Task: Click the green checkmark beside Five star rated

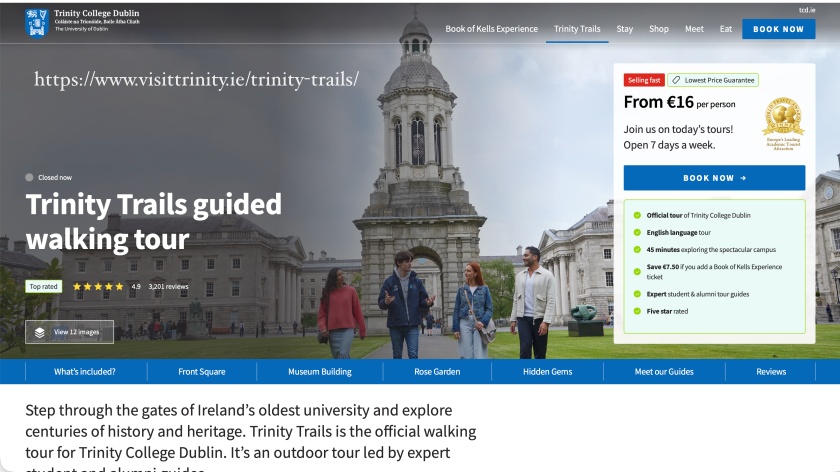Action: pos(637,311)
